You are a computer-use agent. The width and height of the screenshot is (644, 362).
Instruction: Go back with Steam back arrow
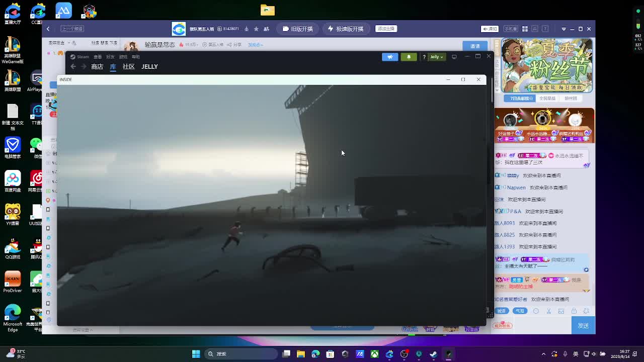(73, 66)
